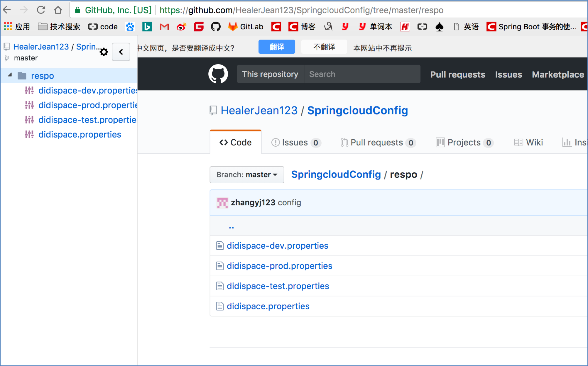Open the Code tab in repository
The image size is (588, 366).
point(235,142)
